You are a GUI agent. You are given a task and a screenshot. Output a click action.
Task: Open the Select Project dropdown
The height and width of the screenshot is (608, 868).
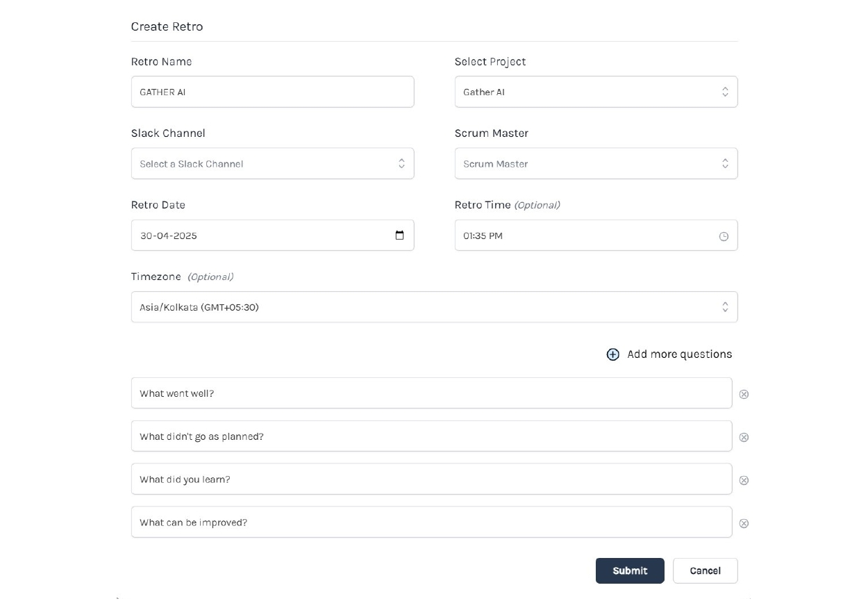[596, 92]
